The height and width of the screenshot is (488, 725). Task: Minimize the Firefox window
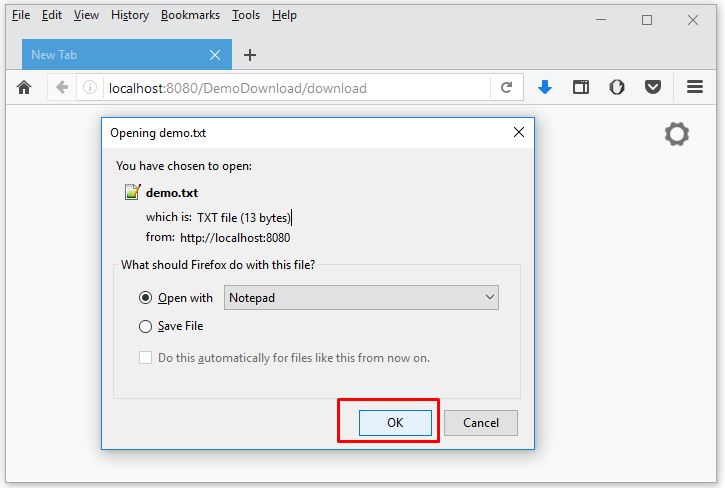tap(601, 20)
